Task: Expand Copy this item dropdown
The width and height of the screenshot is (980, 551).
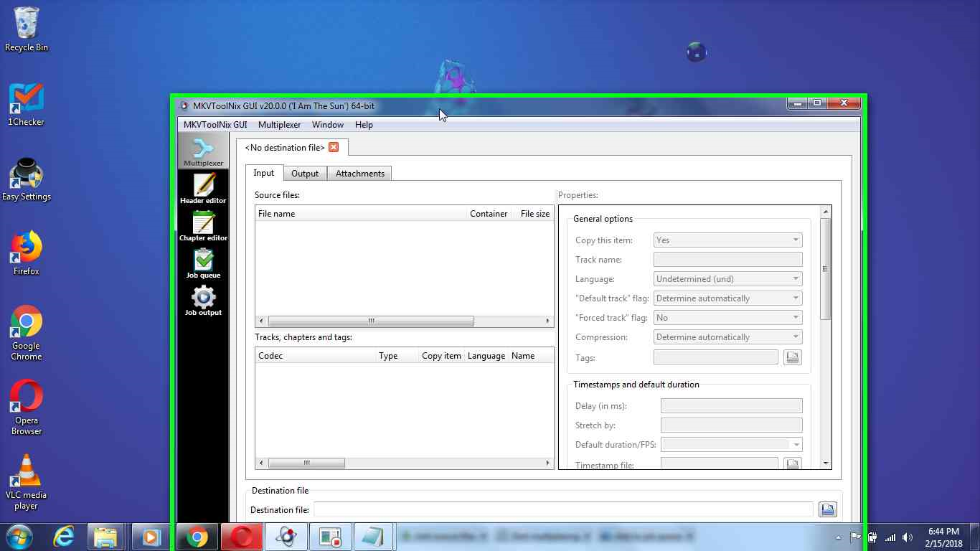Action: point(727,240)
